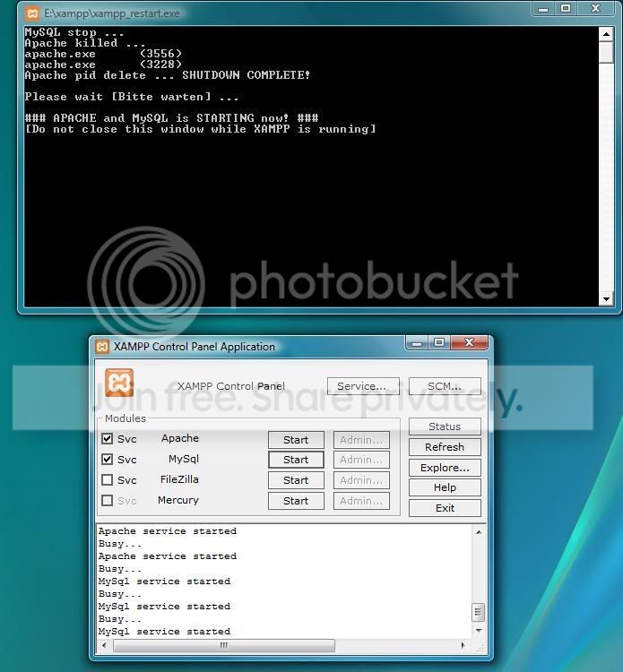This screenshot has width=623, height=672.
Task: Click last 'MySql service started' log line
Action: click(164, 632)
